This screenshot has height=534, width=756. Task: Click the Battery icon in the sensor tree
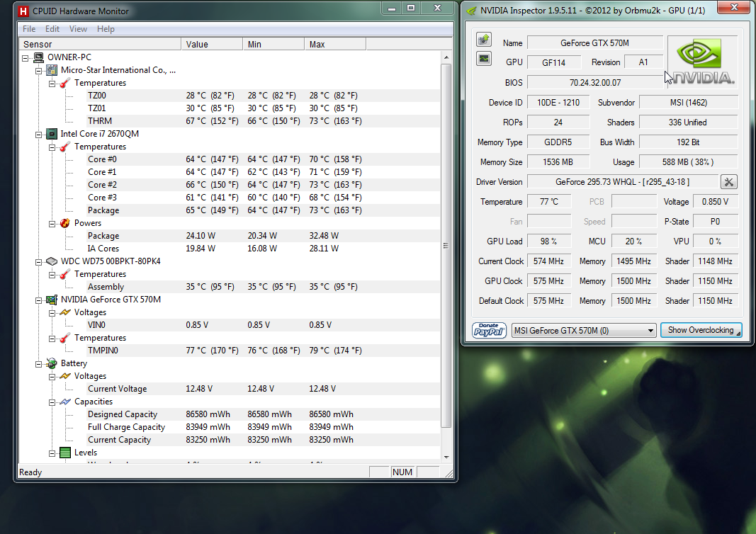pos(52,363)
